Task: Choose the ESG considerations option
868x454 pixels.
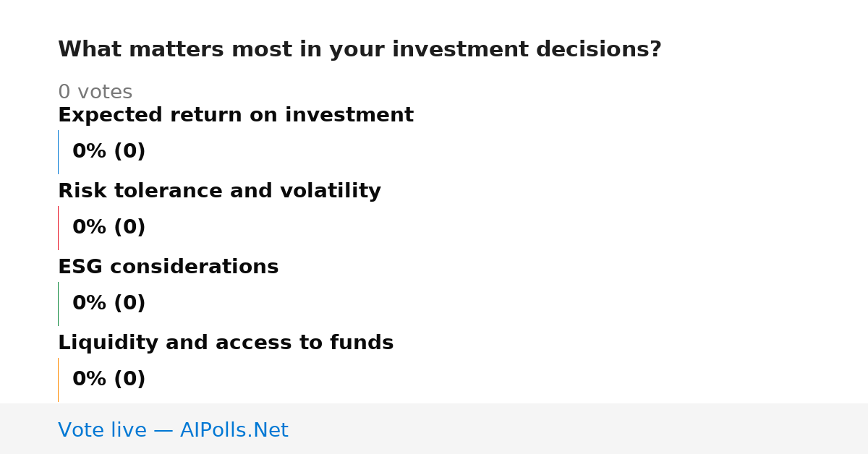Action: [168, 267]
